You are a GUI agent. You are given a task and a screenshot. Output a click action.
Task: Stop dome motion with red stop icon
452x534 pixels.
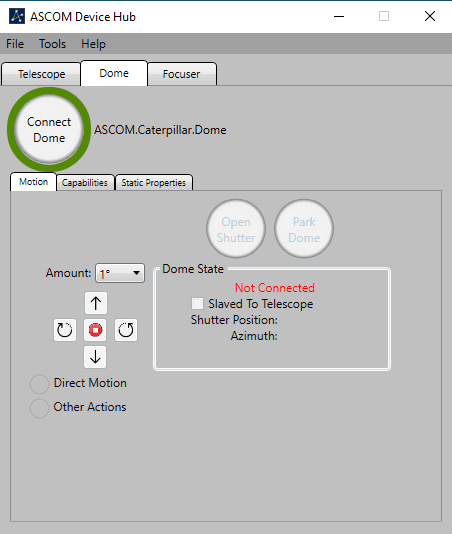[95, 330]
